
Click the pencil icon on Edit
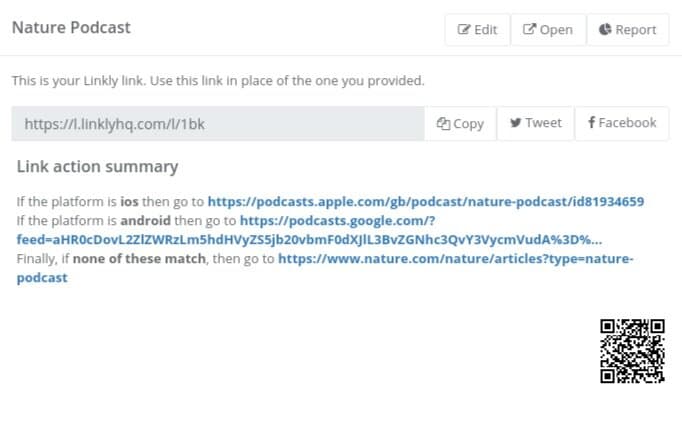tap(464, 30)
